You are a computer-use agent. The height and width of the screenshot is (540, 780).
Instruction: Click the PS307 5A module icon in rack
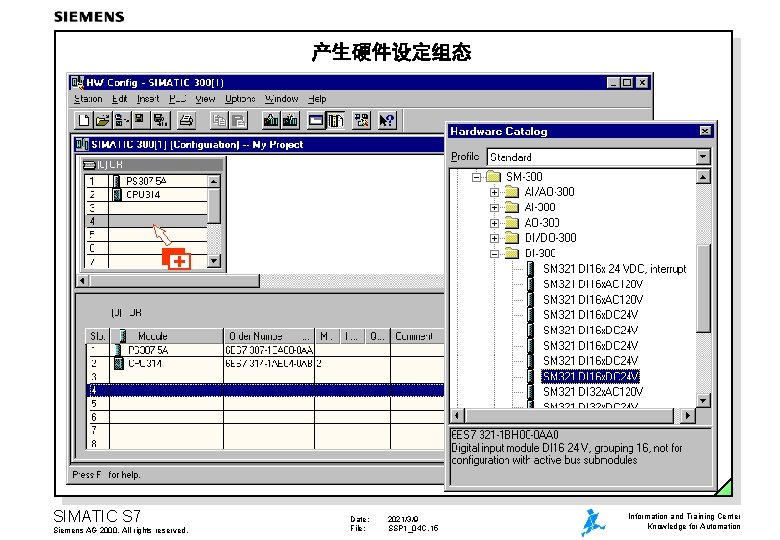coord(116,181)
